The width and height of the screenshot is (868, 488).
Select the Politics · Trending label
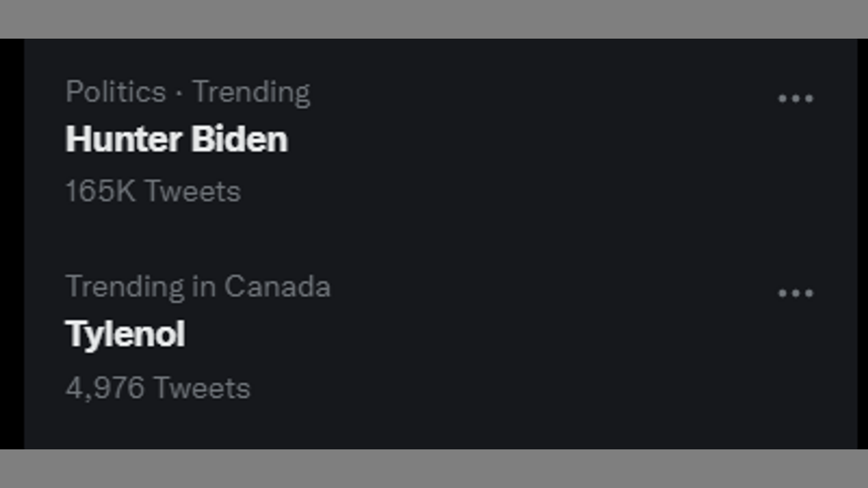tap(188, 92)
